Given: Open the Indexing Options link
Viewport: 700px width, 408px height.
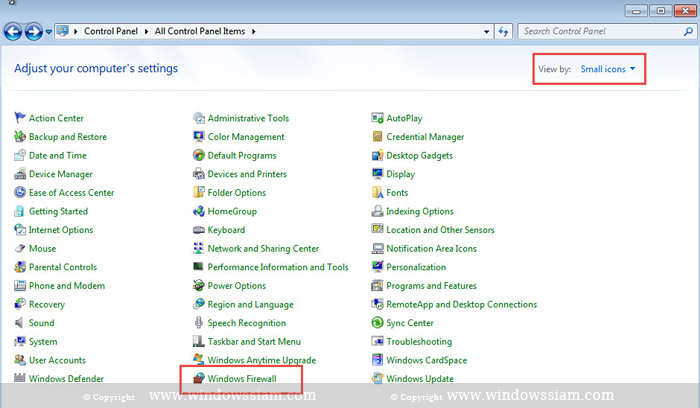Looking at the screenshot, I should [420, 211].
